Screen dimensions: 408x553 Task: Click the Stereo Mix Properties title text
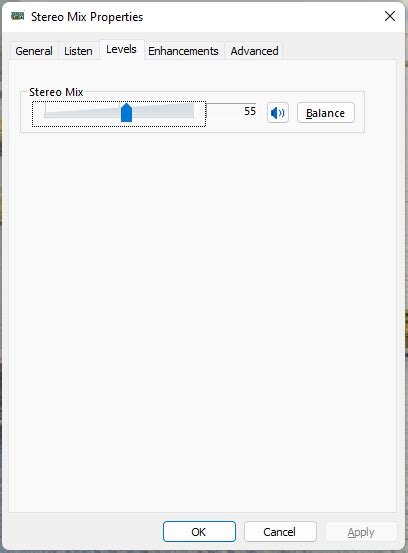[87, 17]
